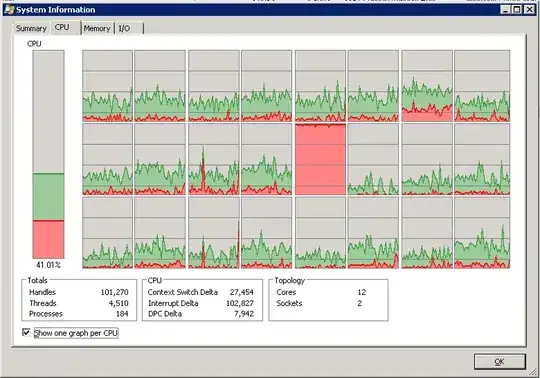The image size is (540, 378).
Task: Click the window resize grip corner
Action: (533, 371)
